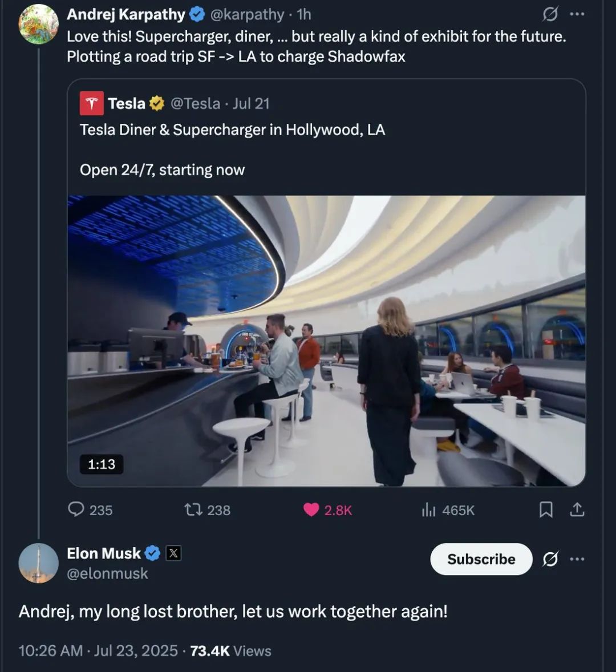Screen dimensions: 616x672
Task: Open the more options menu on Karpathy's post
Action: (x=577, y=15)
